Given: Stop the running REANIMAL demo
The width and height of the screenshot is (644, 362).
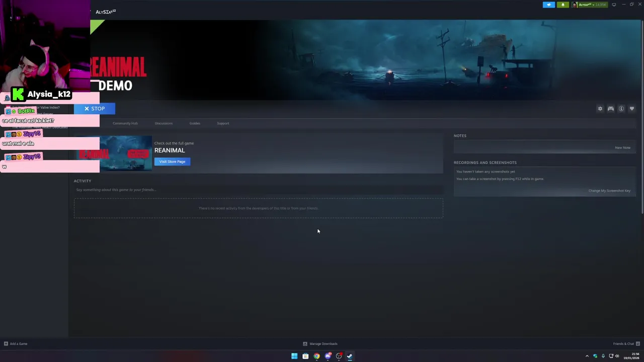Looking at the screenshot, I should tap(95, 109).
